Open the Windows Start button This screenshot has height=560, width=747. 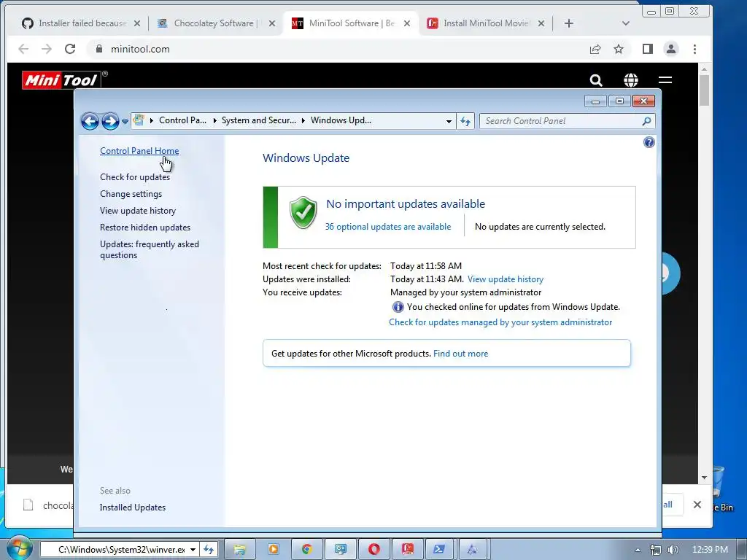[x=20, y=548]
